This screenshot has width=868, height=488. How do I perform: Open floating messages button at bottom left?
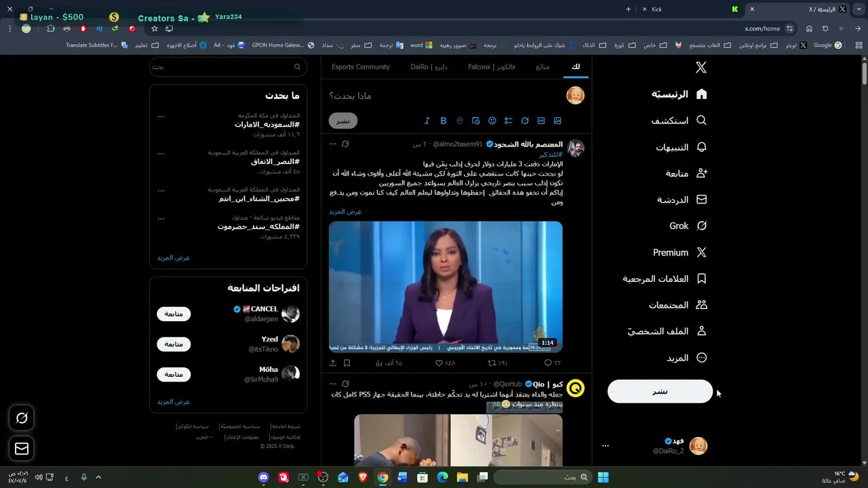click(x=22, y=448)
